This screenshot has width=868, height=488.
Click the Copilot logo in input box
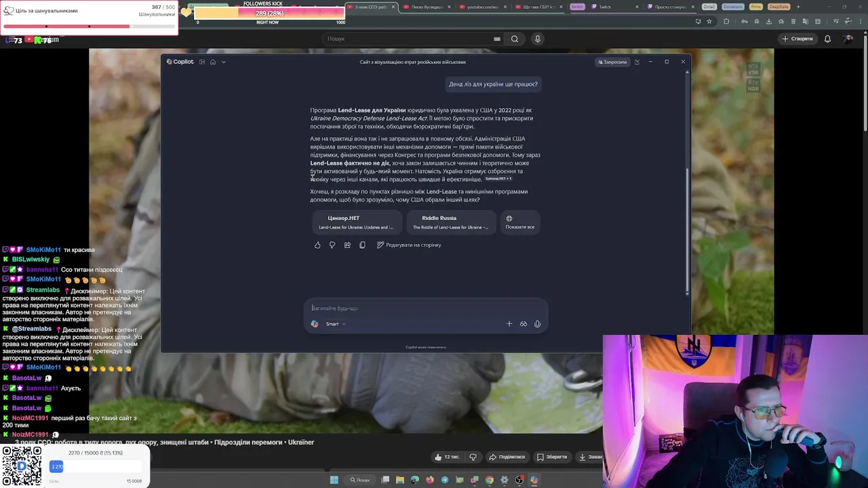click(315, 324)
